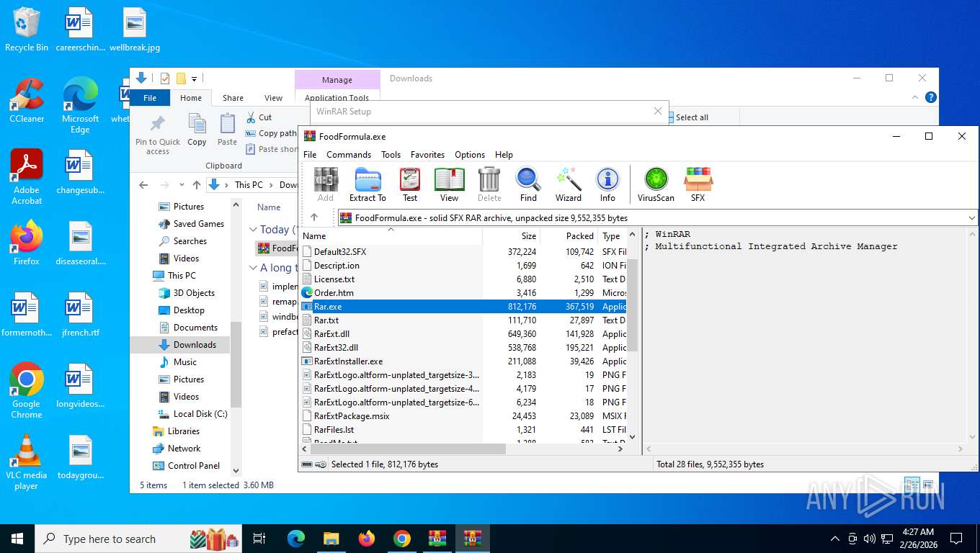Image resolution: width=980 pixels, height=553 pixels.
Task: Open the Start menu
Action: point(17,539)
